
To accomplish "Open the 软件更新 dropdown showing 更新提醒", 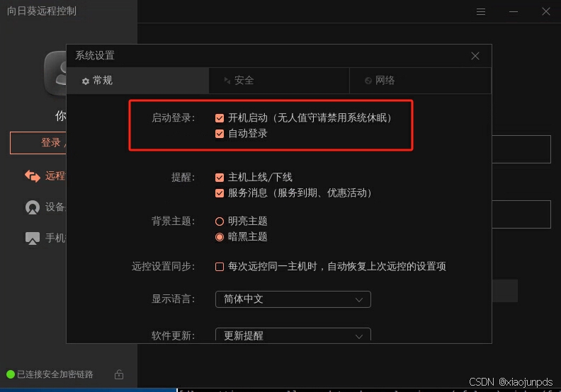I will [293, 335].
